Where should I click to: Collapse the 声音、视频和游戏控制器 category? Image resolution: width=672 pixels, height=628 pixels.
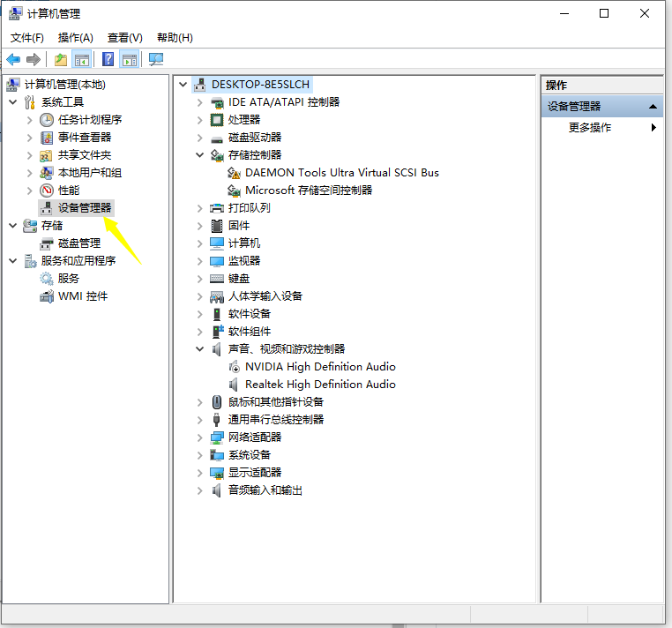pyautogui.click(x=200, y=349)
